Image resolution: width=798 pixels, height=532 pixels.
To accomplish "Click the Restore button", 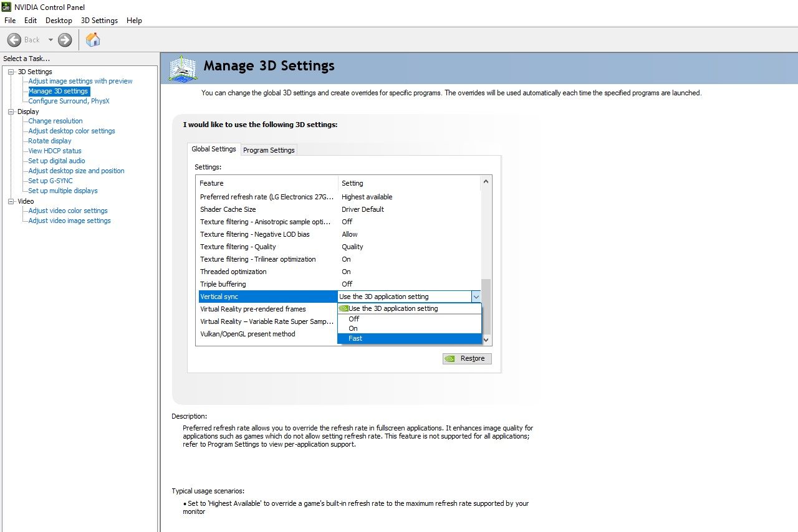I will pos(467,359).
